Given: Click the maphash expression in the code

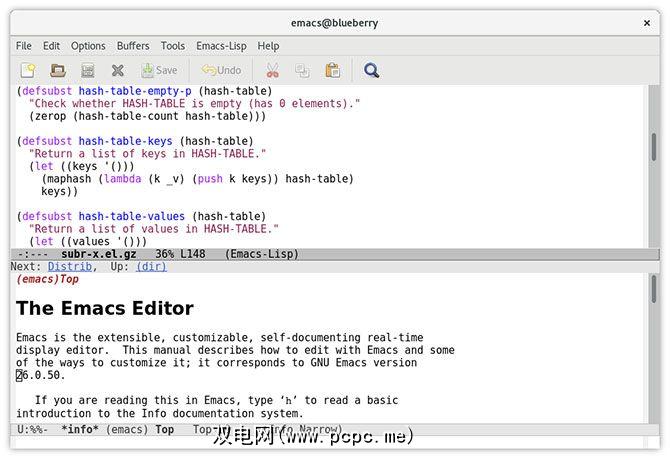Looking at the screenshot, I should pos(197,179).
